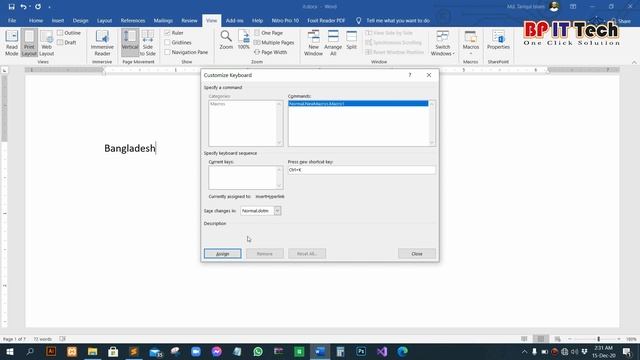This screenshot has width=640, height=360.
Task: Click the Share button
Action: [620, 21]
